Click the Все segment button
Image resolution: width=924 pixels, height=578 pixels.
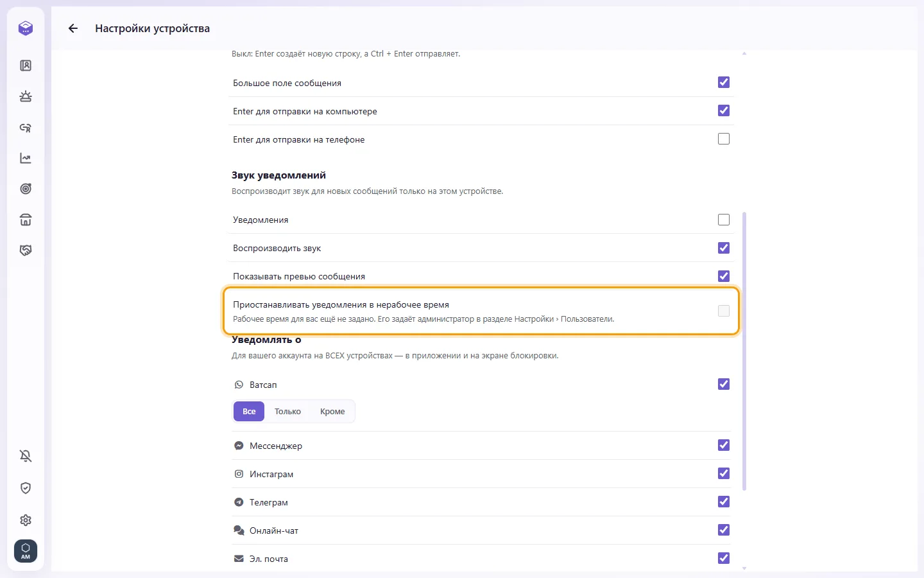[x=249, y=411]
